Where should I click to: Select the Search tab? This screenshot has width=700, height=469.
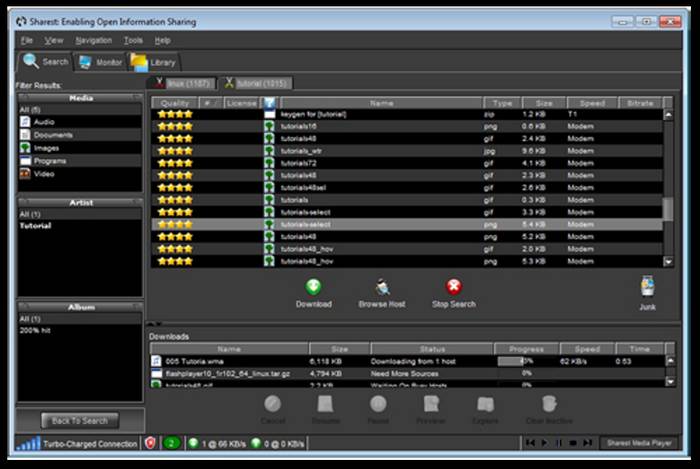[46, 62]
